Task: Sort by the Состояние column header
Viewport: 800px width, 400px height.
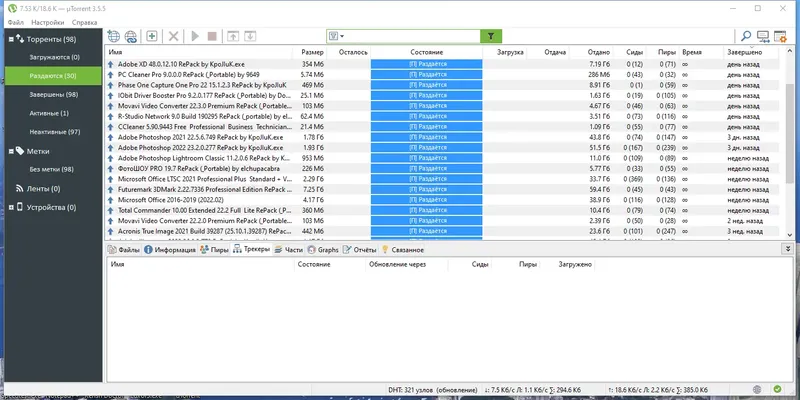Action: [x=427, y=52]
